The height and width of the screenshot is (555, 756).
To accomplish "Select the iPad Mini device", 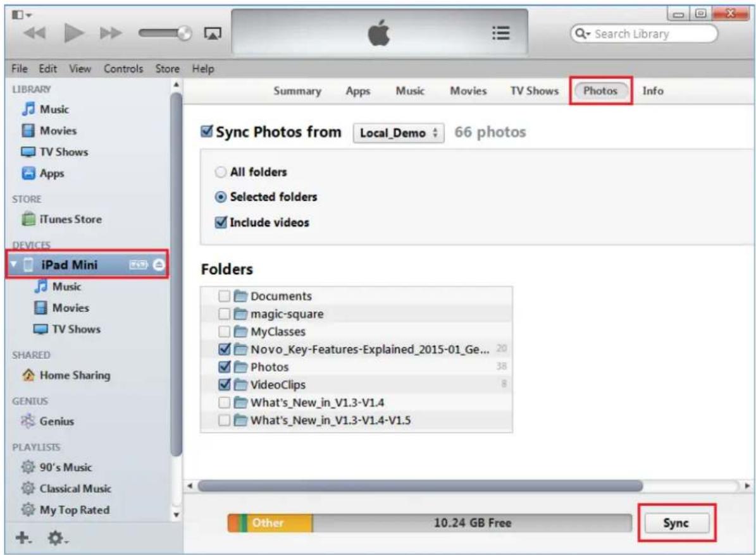I will (87, 264).
